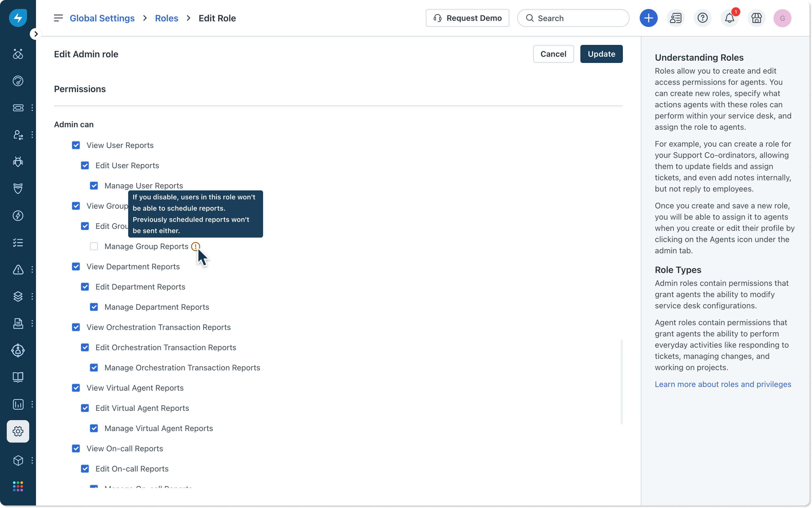Open the app switcher colored dots icon
The width and height of the screenshot is (812, 508).
point(18,486)
